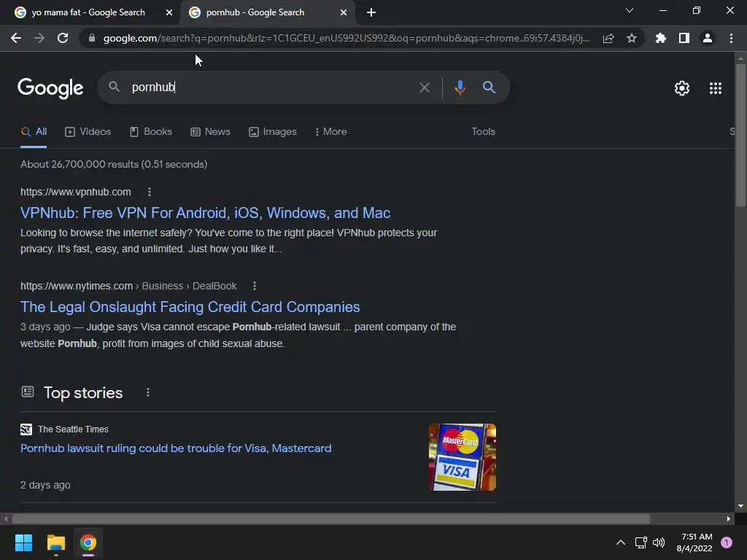Click the Chrome taskbar icon
Screen dimensions: 747x560
[x=88, y=542]
